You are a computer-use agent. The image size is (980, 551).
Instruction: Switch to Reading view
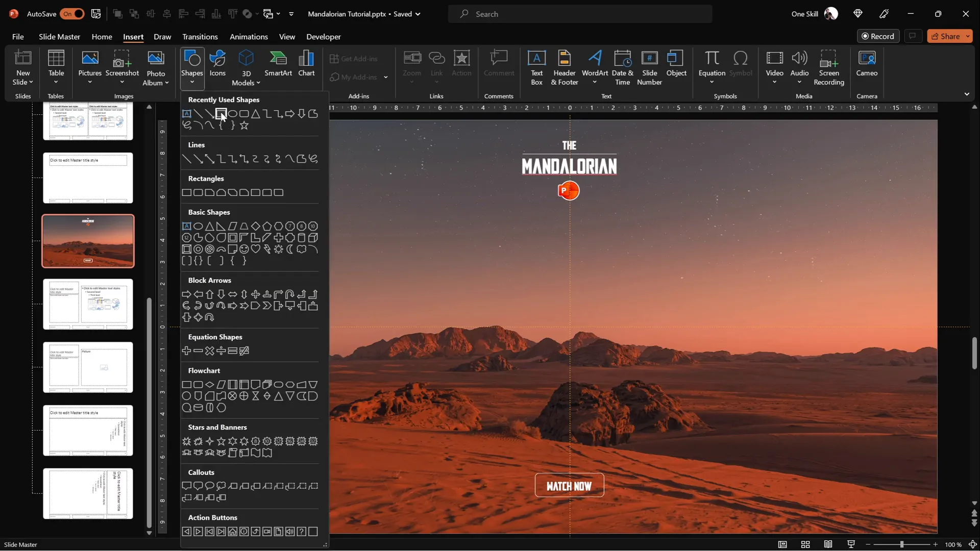828,545
